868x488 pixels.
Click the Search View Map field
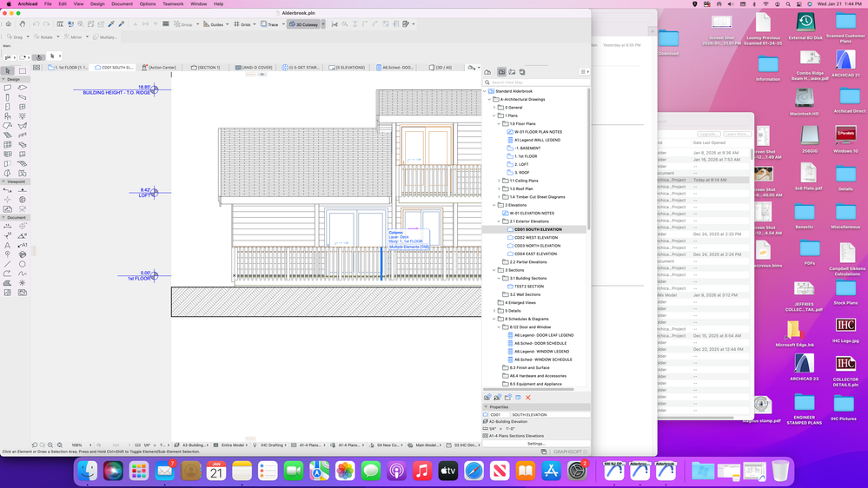(536, 82)
